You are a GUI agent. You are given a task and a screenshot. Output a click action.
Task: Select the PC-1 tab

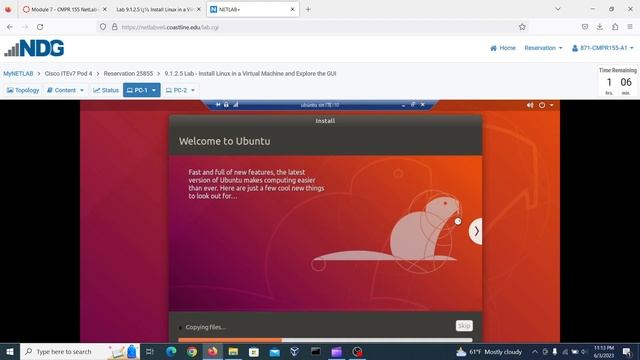coord(137,90)
